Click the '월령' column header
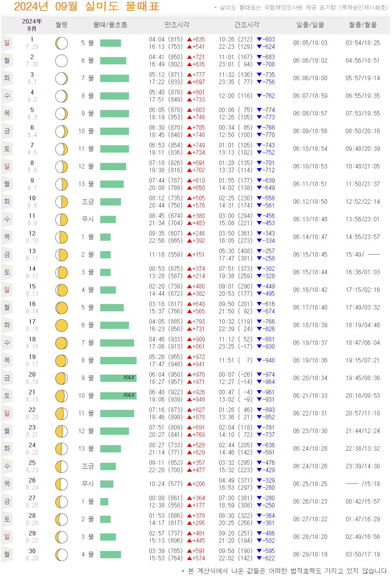 (62, 25)
